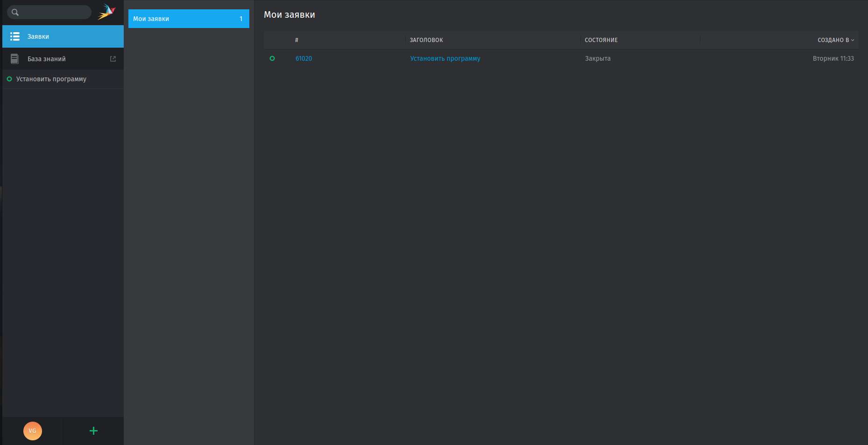Open База знаний via external link icon
The image size is (868, 445).
point(113,59)
